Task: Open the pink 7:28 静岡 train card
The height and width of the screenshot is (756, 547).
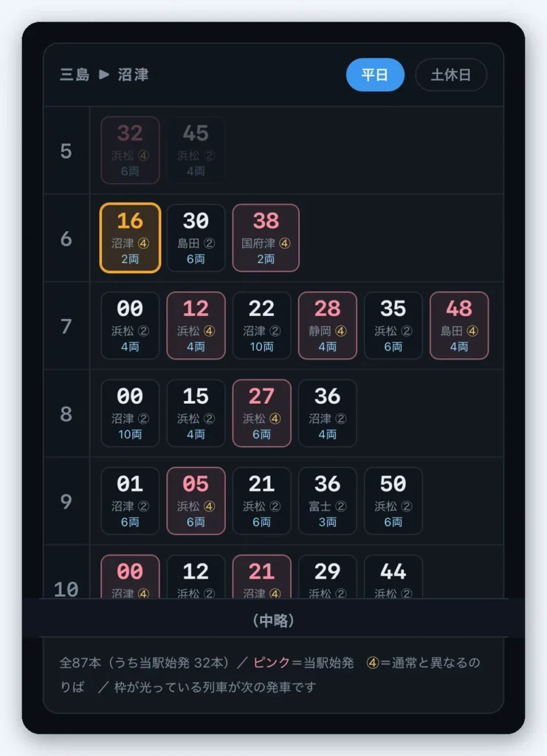Action: [327, 326]
